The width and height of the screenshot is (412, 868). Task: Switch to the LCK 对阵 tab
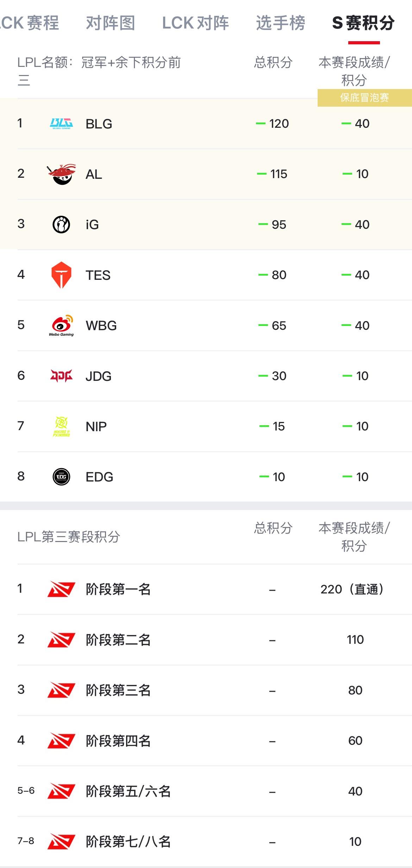pyautogui.click(x=195, y=23)
